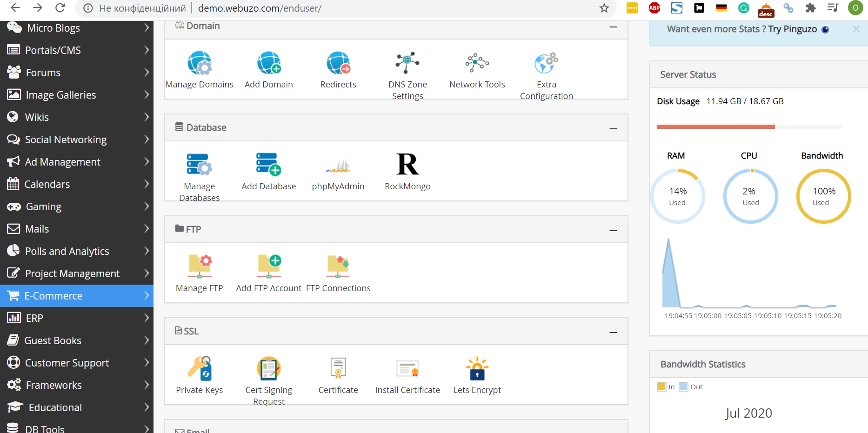Select the Project Management category
868x433 pixels.
(x=77, y=273)
